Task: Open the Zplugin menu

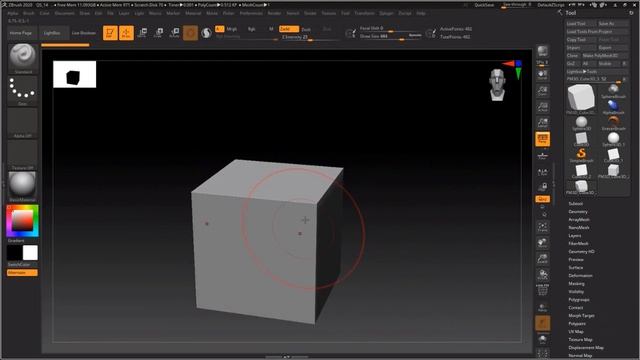Action: coord(386,13)
